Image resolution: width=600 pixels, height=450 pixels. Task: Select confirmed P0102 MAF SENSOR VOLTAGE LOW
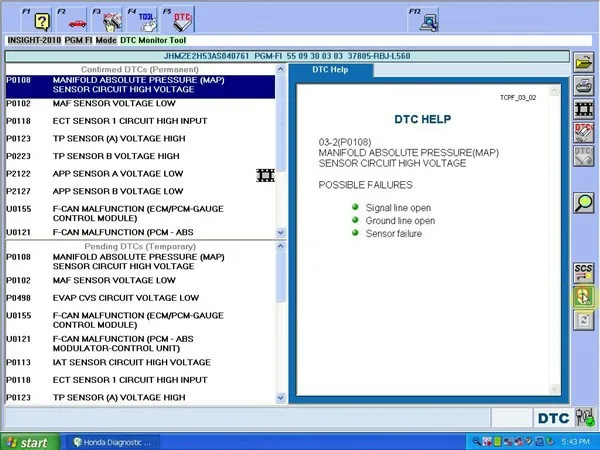pos(140,104)
